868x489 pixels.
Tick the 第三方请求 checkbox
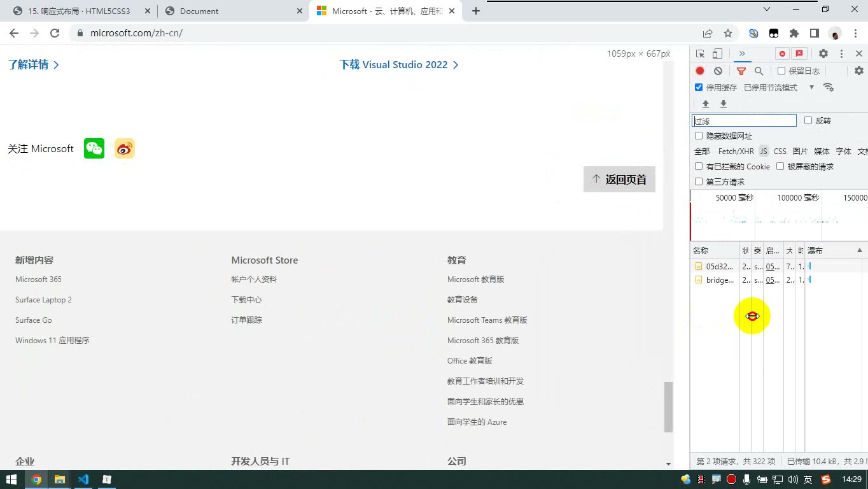pos(699,181)
